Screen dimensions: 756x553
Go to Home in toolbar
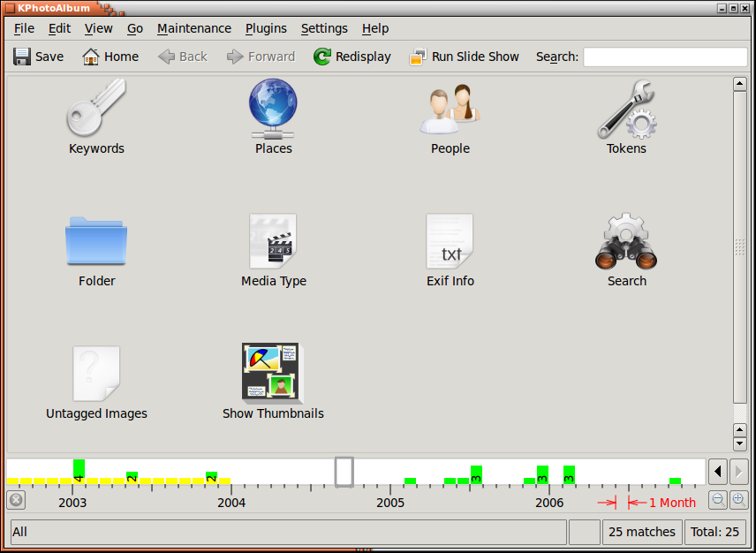[x=110, y=57]
